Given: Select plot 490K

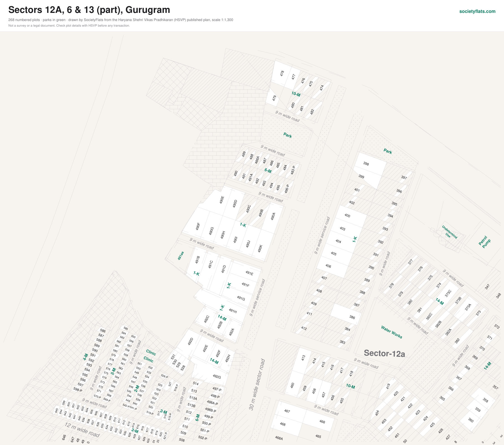Looking at the screenshot, I should tap(260, 248).
